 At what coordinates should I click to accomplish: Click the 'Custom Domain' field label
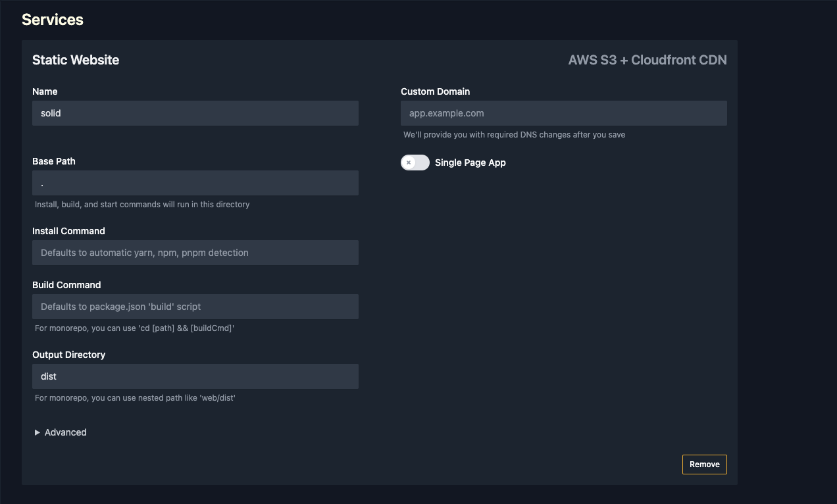pos(435,91)
